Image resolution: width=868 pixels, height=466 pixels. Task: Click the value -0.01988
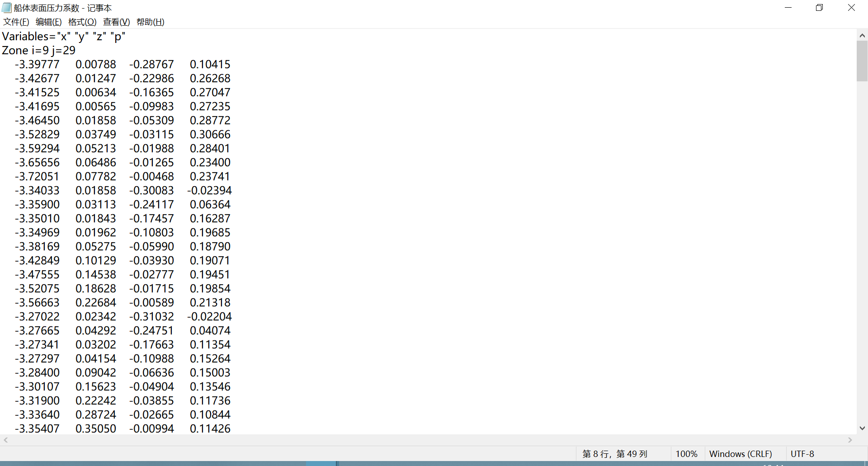(x=151, y=149)
